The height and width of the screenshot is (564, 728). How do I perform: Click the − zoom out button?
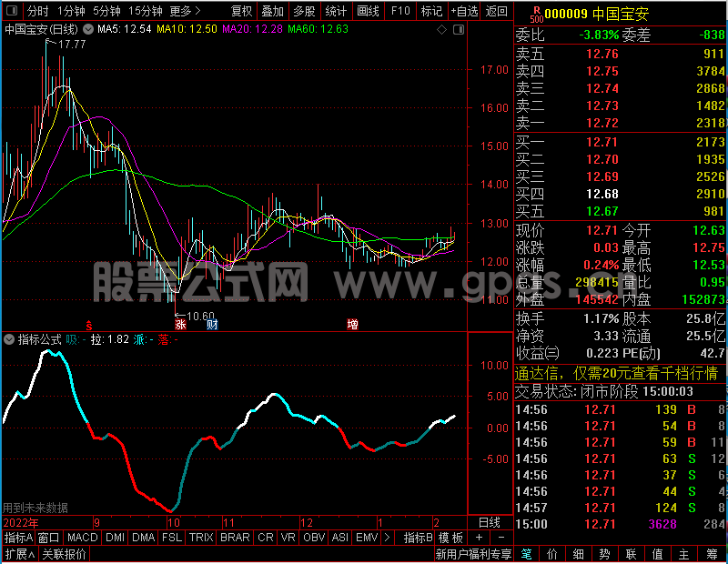tap(501, 538)
